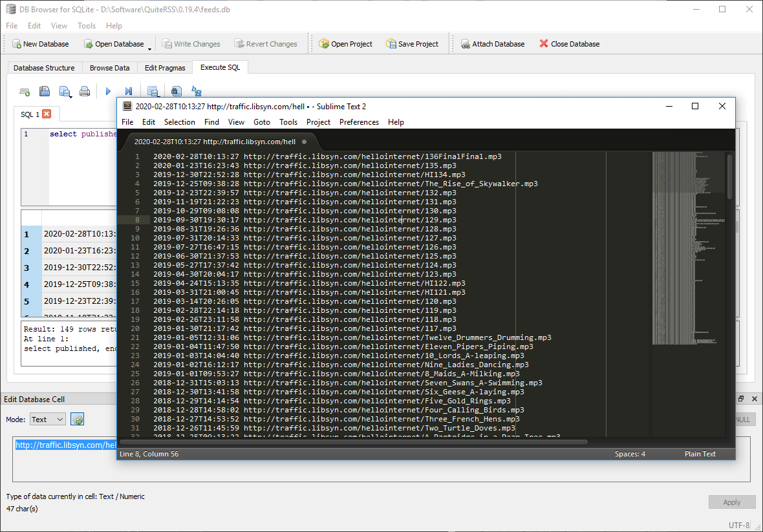
Task: Change the cell Mode from Text dropdown
Action: pos(47,419)
